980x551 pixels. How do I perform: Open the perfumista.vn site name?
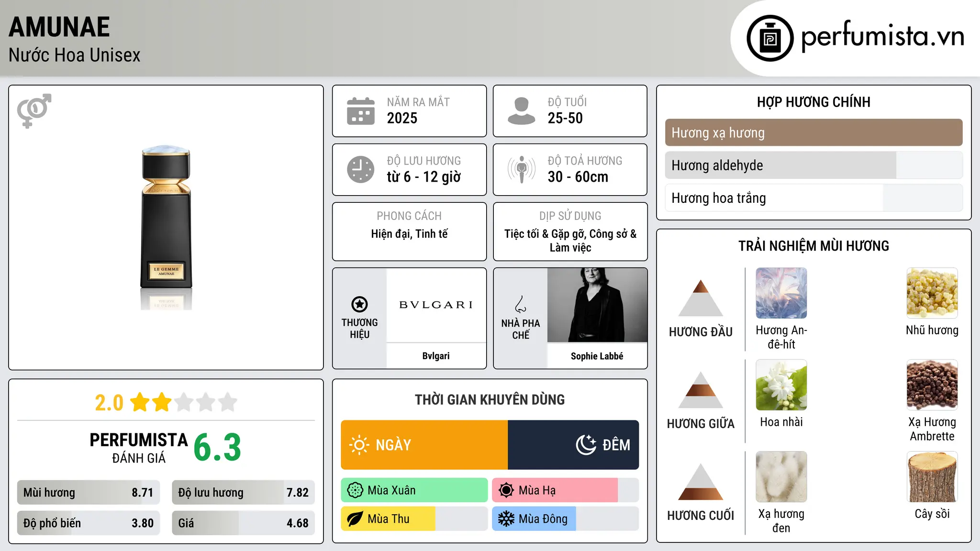(883, 36)
